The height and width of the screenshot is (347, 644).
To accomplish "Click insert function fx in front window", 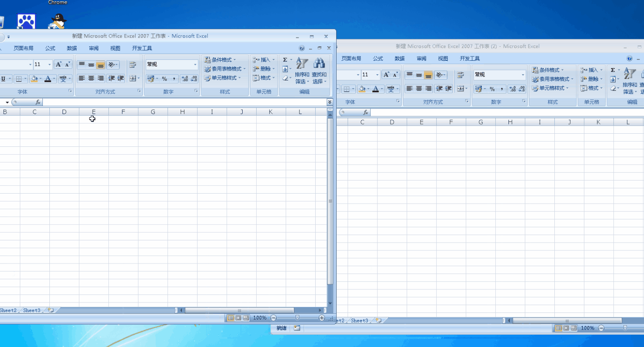I will click(38, 102).
